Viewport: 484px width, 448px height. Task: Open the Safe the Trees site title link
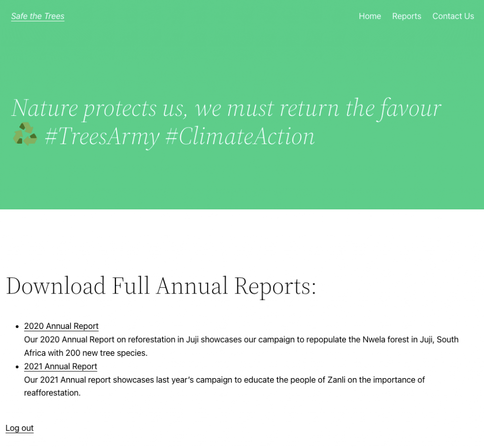(38, 16)
